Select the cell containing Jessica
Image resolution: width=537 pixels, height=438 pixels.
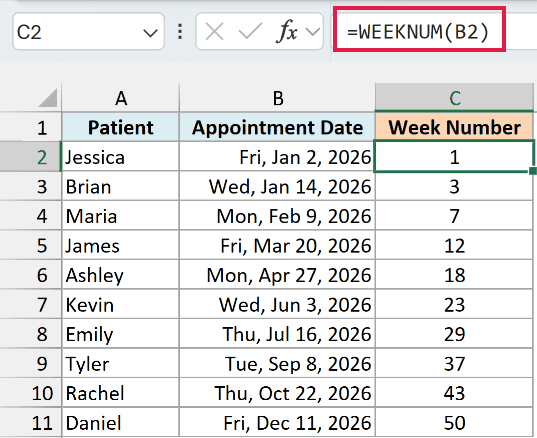pos(121,157)
